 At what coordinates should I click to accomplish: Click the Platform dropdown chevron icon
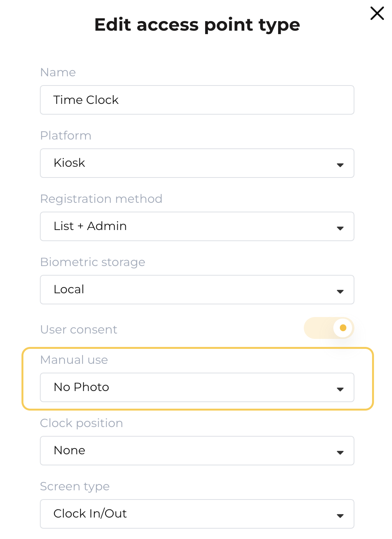point(340,165)
